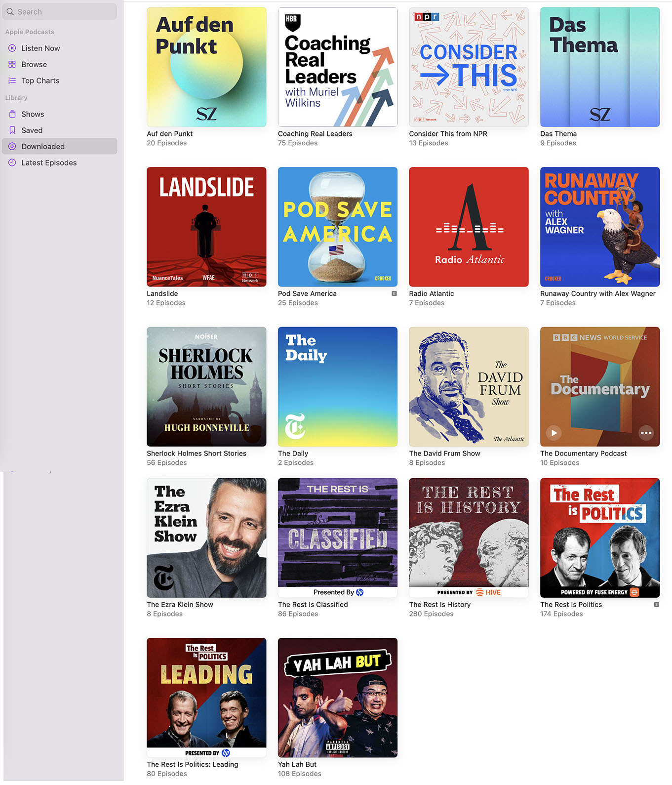Click The Ezra Klein Show artwork
The height and width of the screenshot is (785, 672).
coord(206,537)
